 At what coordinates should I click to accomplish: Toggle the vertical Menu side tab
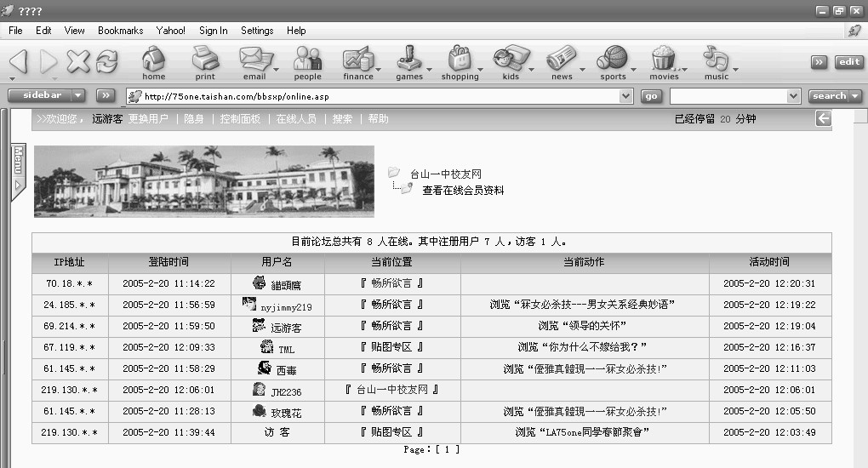17,170
